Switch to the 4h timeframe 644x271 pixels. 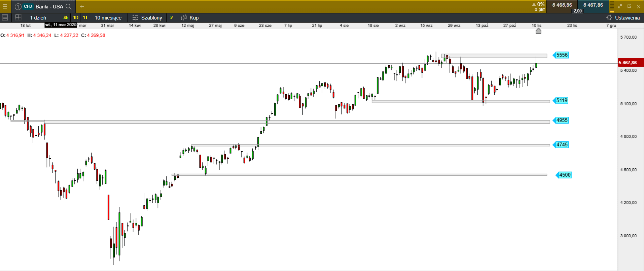66,18
